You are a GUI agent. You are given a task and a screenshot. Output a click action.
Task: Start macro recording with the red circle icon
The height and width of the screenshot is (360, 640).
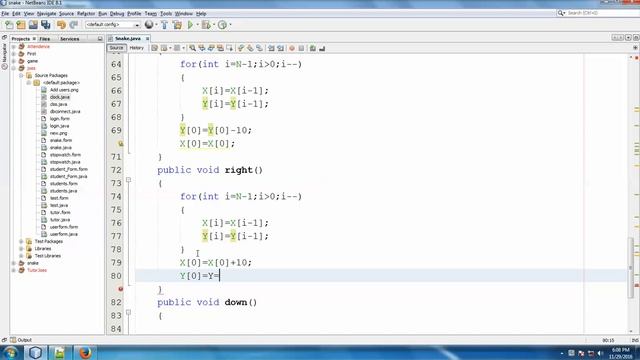pyautogui.click(x=292, y=48)
